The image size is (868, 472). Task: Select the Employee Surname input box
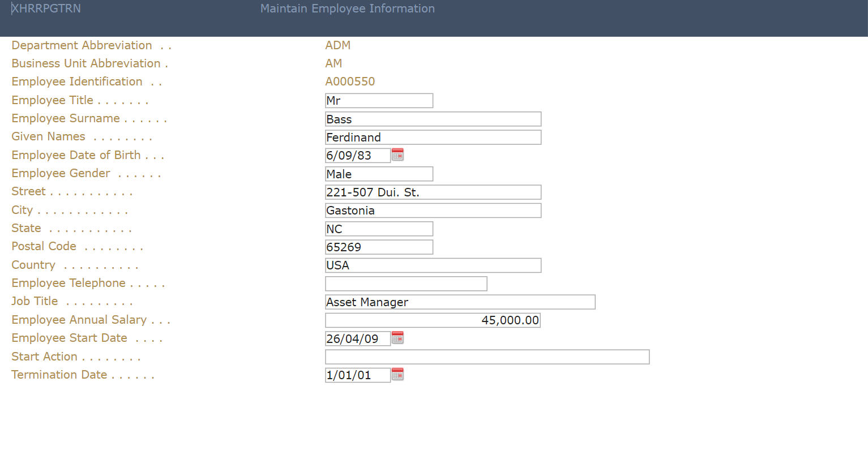[x=433, y=119]
